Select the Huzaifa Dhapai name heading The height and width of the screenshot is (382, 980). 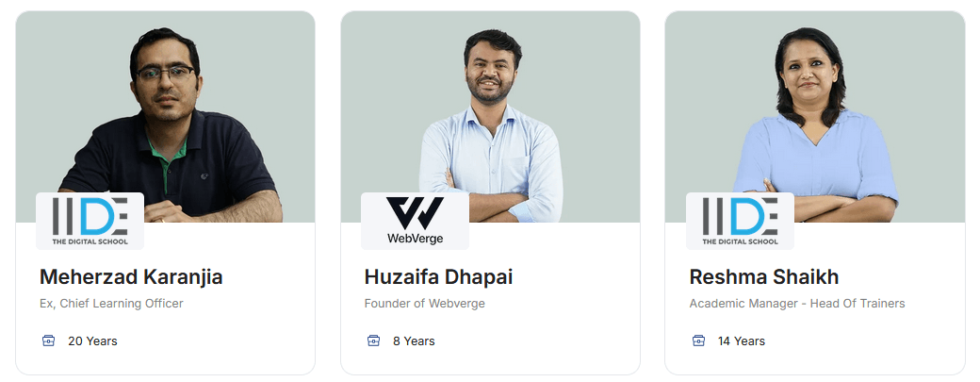(438, 277)
